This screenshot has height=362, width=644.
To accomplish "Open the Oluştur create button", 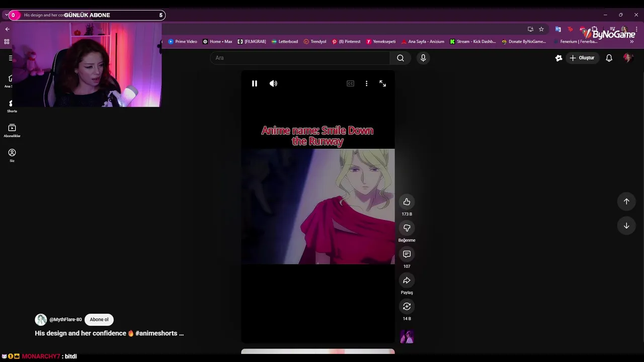I will pos(582,58).
